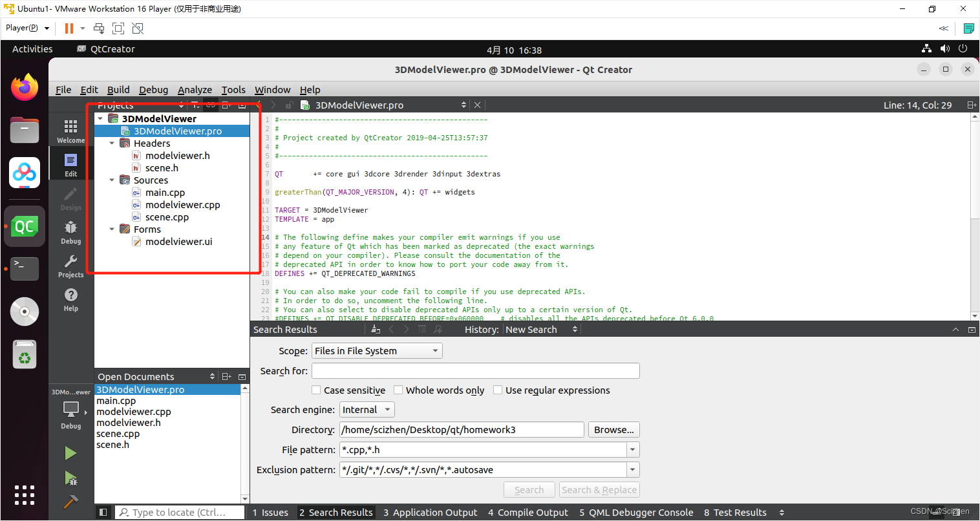Open the File menu
980x521 pixels.
tap(63, 90)
